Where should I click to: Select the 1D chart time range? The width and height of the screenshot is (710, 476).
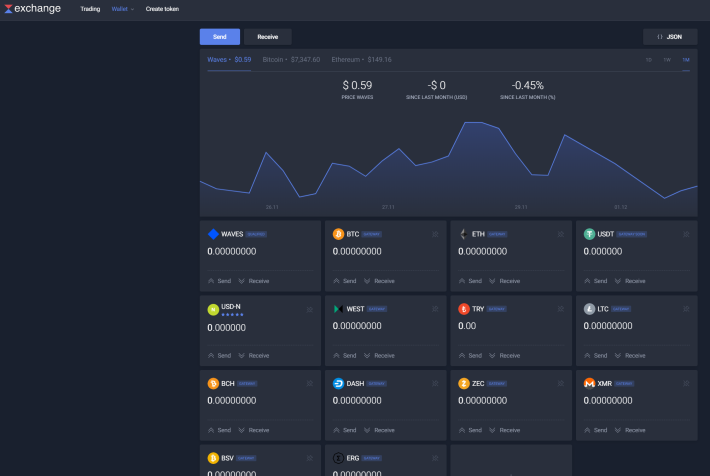pos(648,60)
